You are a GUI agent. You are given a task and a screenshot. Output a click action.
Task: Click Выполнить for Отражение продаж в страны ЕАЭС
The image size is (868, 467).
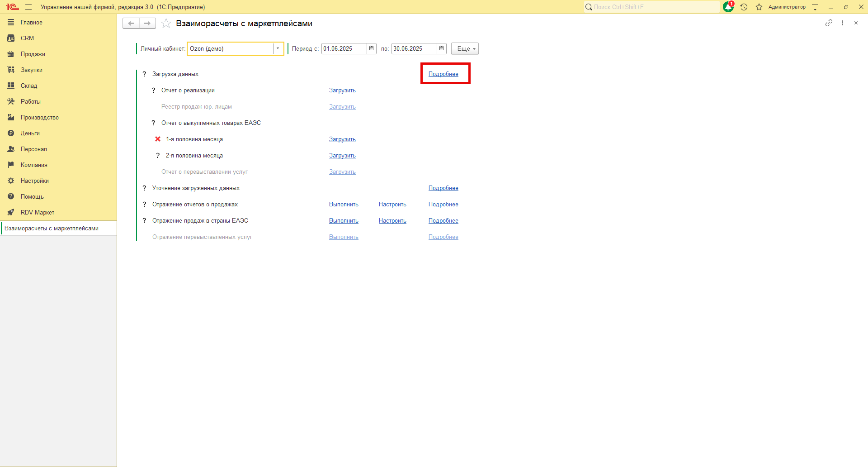click(x=344, y=221)
